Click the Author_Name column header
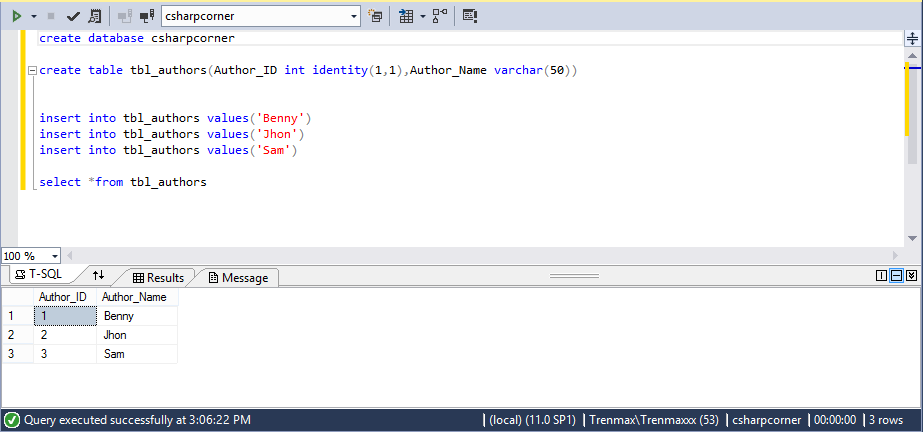Viewport: 923px width, 432px height. pos(137,297)
